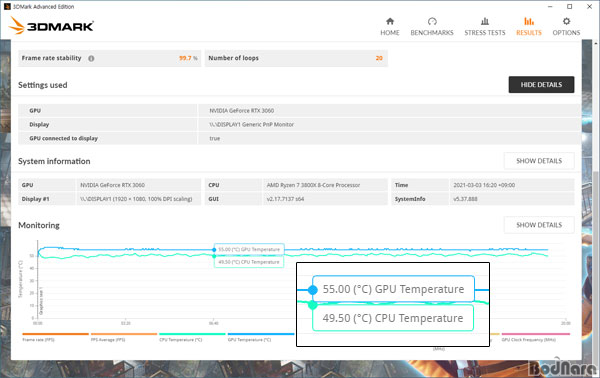This screenshot has height=378, width=600.
Task: Go to the Home icon
Action: pos(390,21)
